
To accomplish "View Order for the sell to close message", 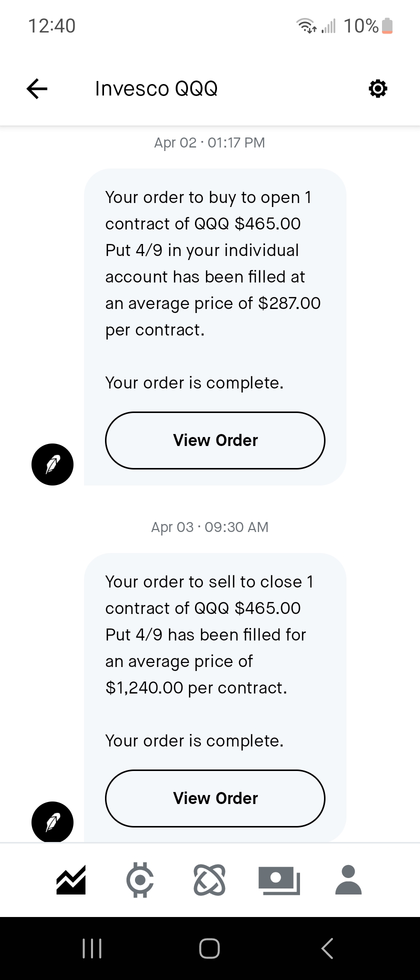I will coord(215,798).
